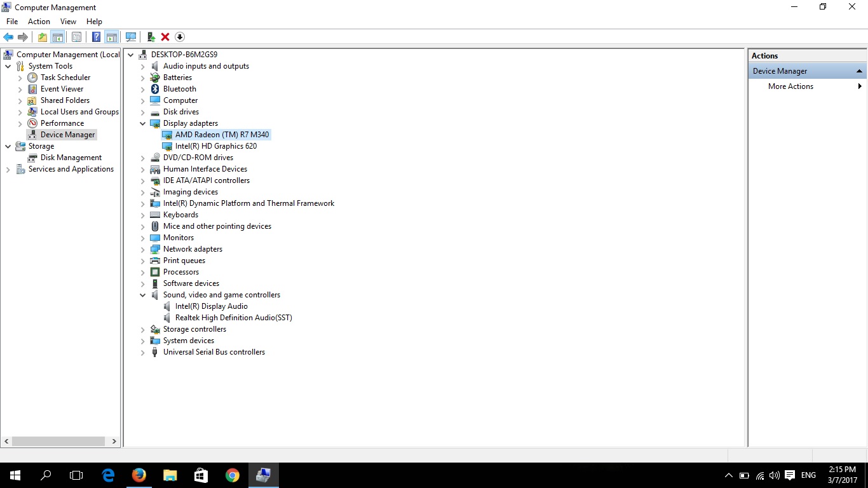This screenshot has height=488, width=868.
Task: Expand Services and Applications
Action: click(x=8, y=169)
